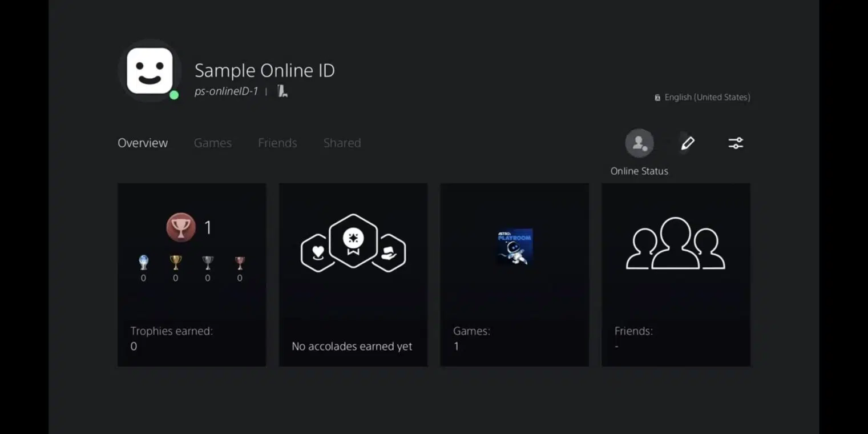Click the gold trophy icon
Screen dimensions: 868x434
point(175,263)
